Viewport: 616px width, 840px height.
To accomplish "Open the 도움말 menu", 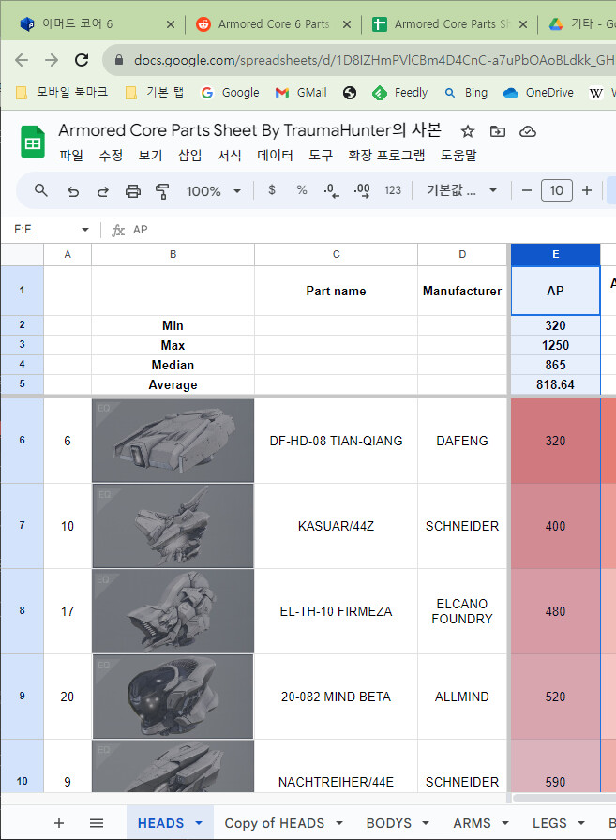I will 458,156.
